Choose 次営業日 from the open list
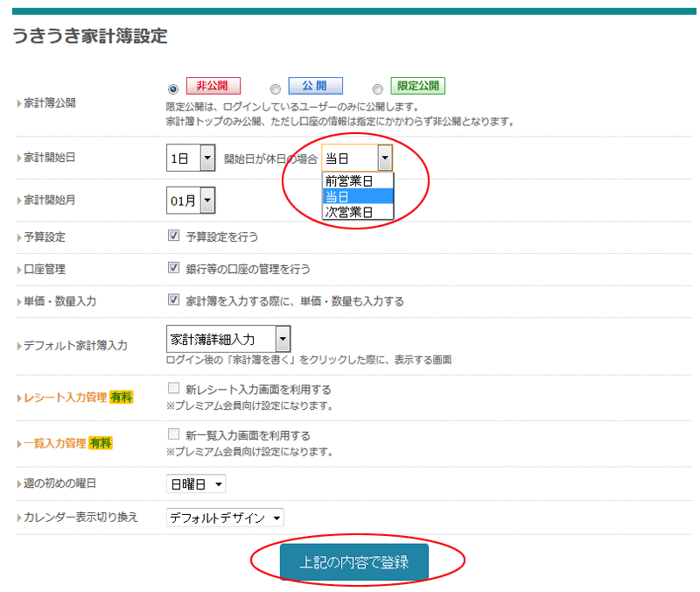 point(358,212)
